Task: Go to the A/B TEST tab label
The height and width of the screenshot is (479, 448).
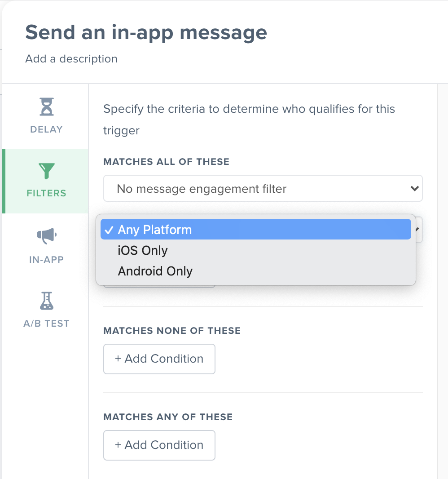Action: click(46, 323)
